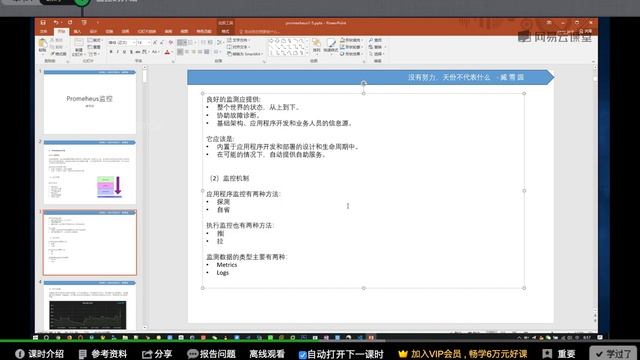Select slide 4 thumbnail with dark chart
The image size is (640, 360).
click(90, 305)
